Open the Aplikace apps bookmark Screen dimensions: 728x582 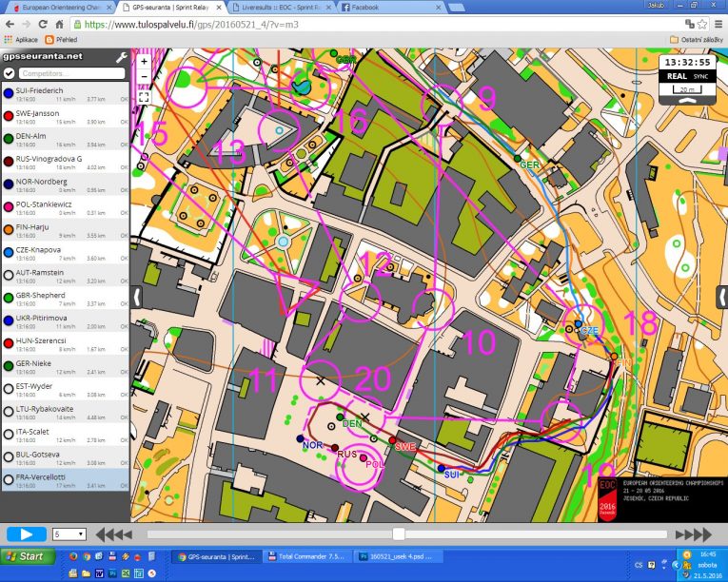(21, 40)
